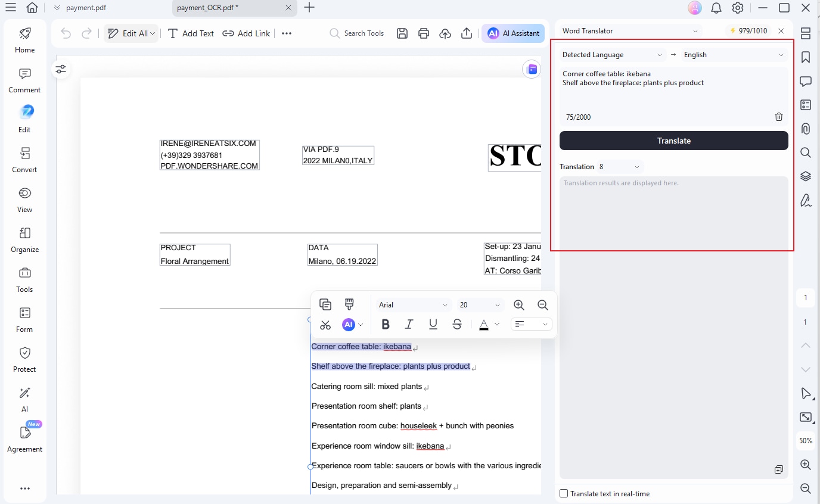
Task: Click the Search Tools field
Action: click(x=358, y=33)
